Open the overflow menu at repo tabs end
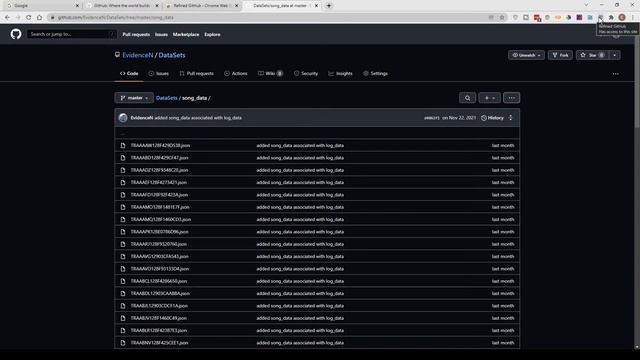The width and height of the screenshot is (640, 360). coord(616,74)
